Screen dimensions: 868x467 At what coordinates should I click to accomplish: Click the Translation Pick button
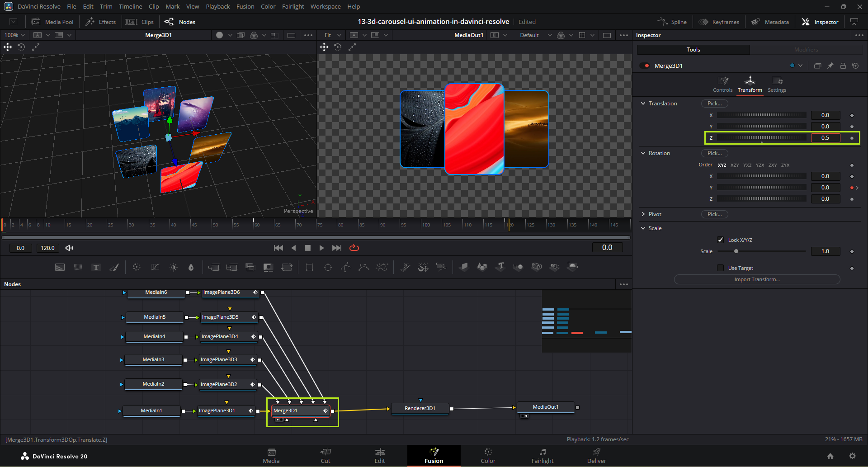tap(714, 104)
